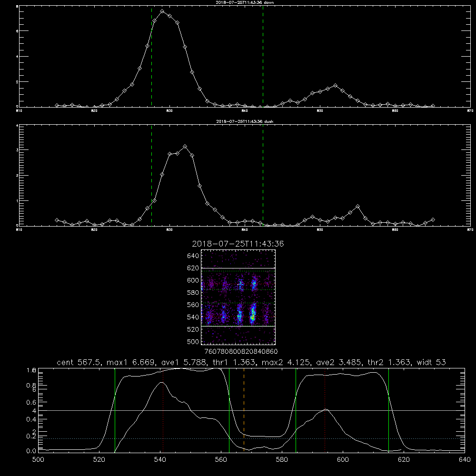
Task: Click the lower white boundary line in the heatmap
Action: (x=238, y=326)
